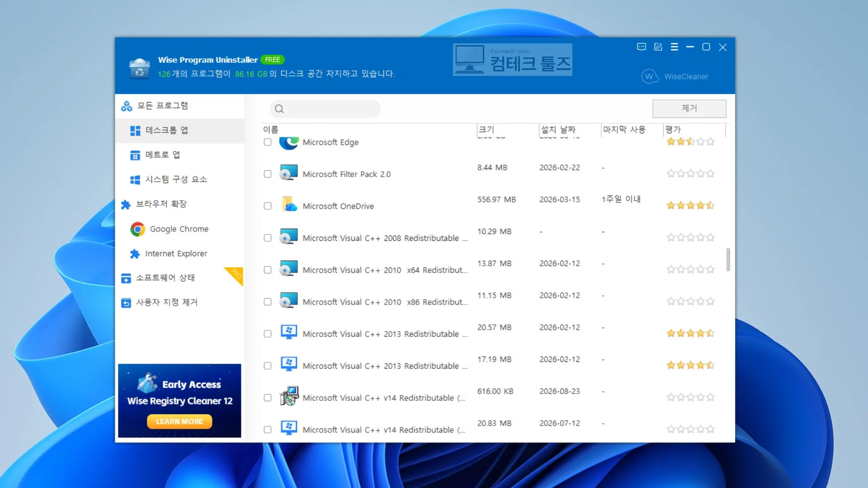Screen dimensions: 868x488
Task: Sort by 이름 column header
Action: point(369,130)
